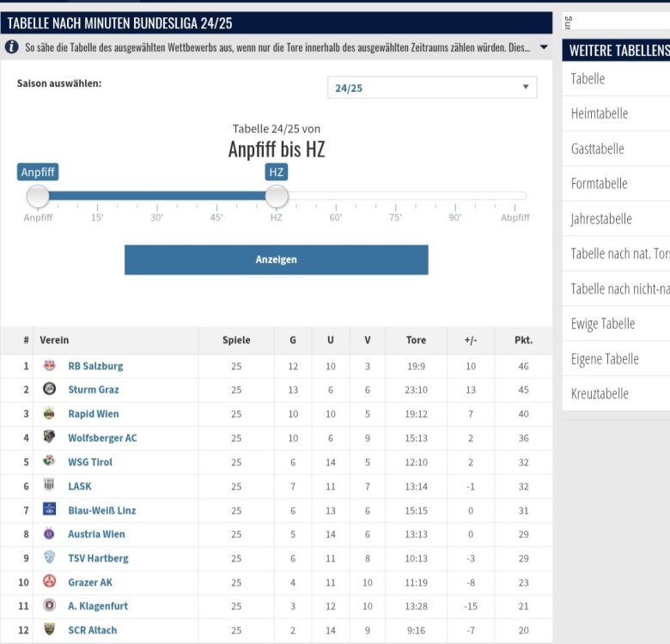This screenshot has height=644, width=670.
Task: Open the Heimtabelle menu entry
Action: point(600,113)
